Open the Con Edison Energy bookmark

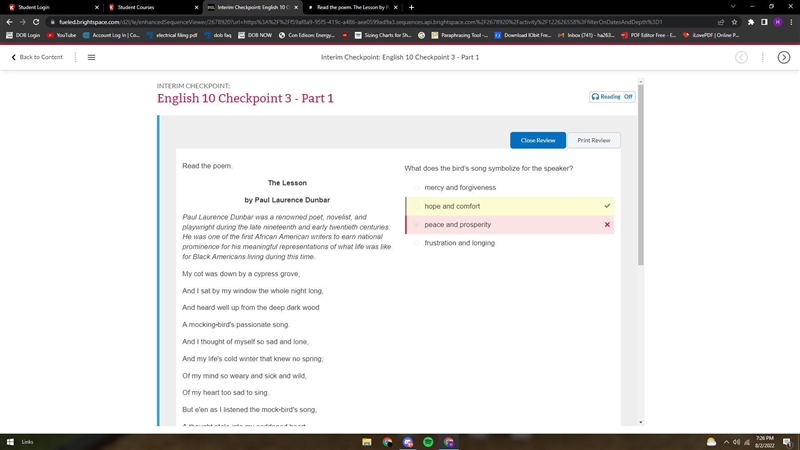pyautogui.click(x=307, y=35)
